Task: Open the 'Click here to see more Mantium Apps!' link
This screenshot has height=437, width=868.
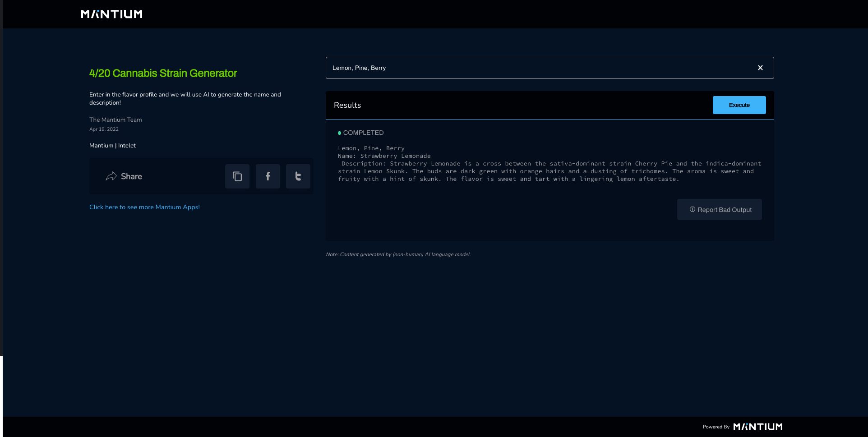Action: pos(144,207)
